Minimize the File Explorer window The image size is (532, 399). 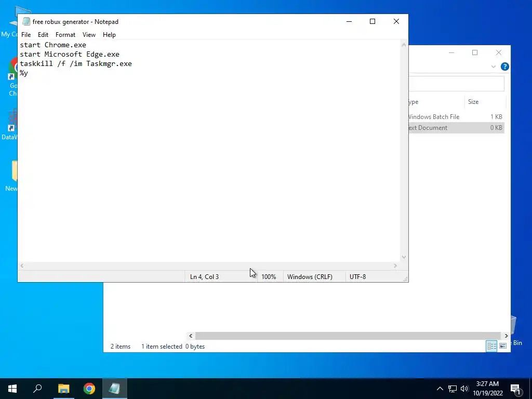[x=451, y=52]
